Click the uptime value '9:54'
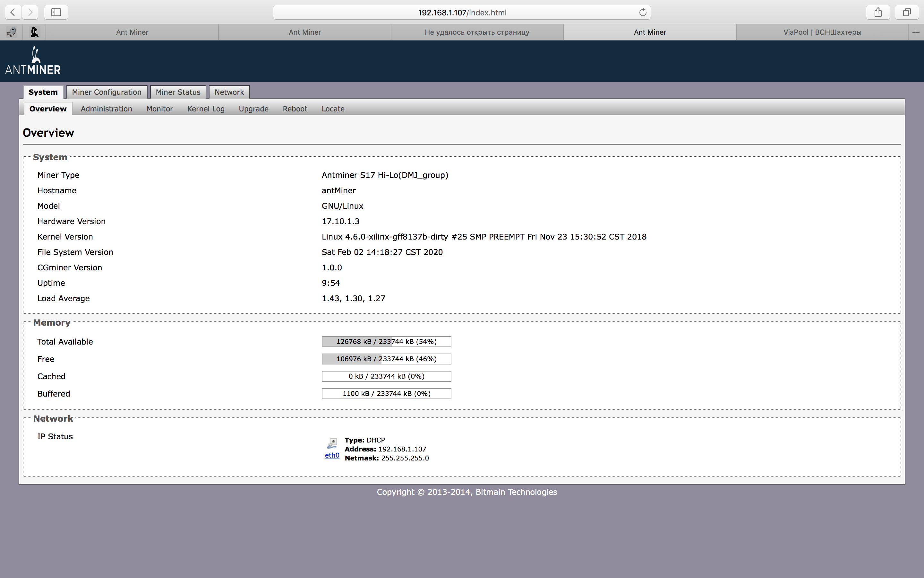 tap(331, 283)
